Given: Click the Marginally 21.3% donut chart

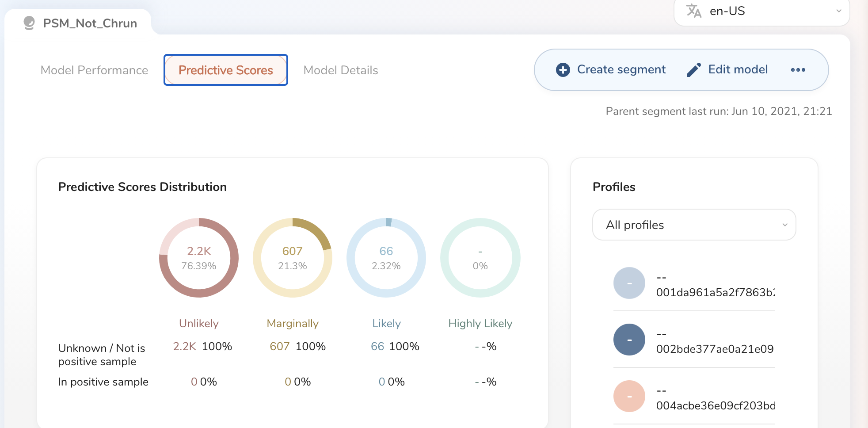Looking at the screenshot, I should click(x=293, y=258).
